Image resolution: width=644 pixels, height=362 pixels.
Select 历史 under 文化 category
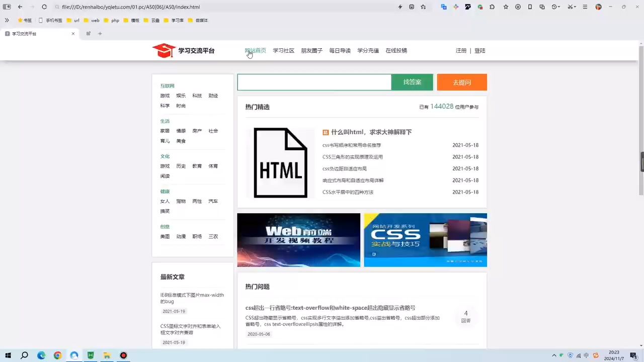[x=181, y=166]
